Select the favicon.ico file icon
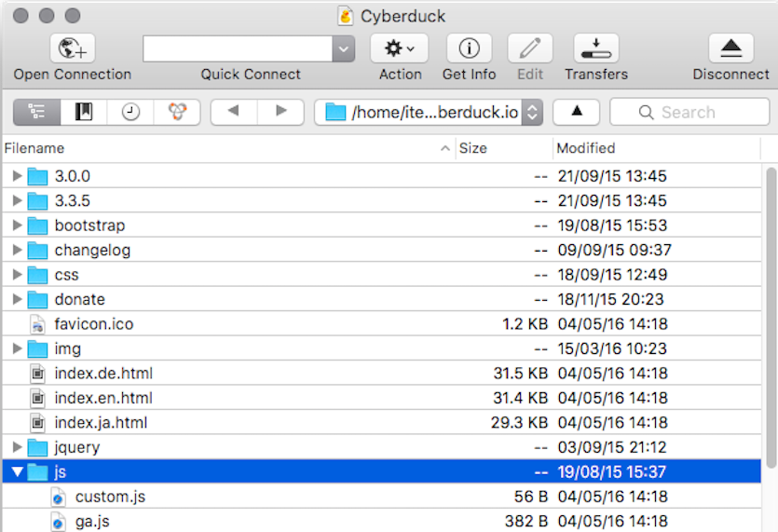 (37, 324)
